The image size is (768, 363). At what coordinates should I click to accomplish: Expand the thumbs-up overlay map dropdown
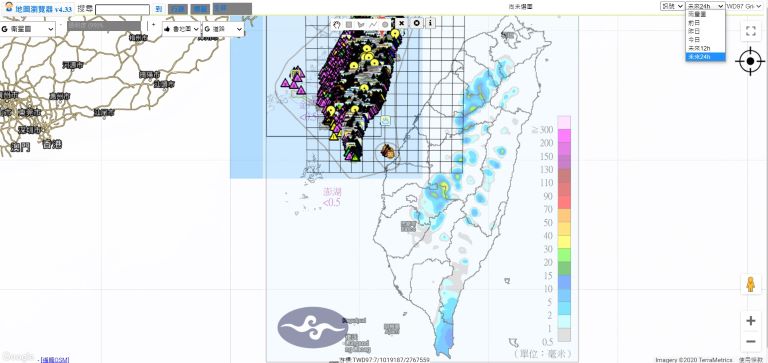tap(182, 29)
